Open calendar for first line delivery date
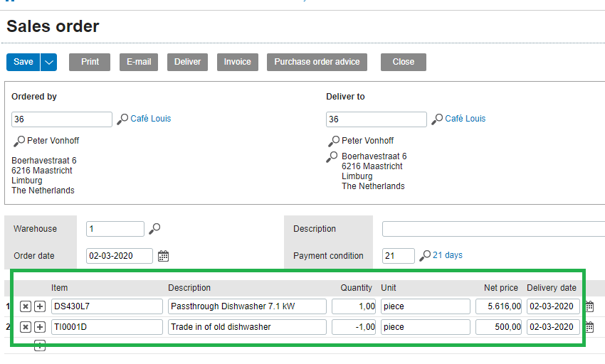 pyautogui.click(x=589, y=306)
